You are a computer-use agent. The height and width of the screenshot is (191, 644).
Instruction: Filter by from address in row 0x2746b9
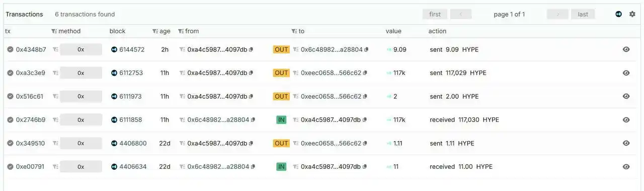182,120
